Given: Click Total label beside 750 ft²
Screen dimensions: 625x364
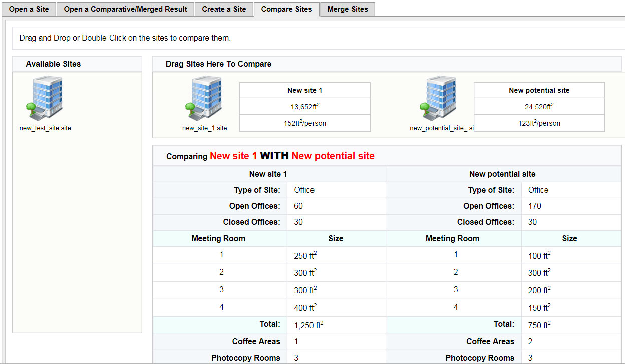Looking at the screenshot, I should coord(504,324).
